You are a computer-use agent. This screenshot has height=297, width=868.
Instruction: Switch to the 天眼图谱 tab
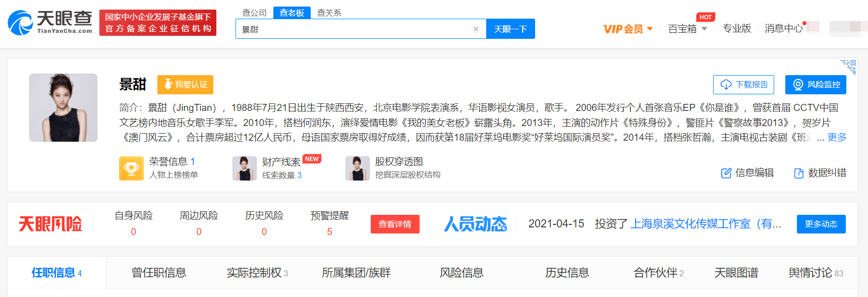tap(736, 273)
